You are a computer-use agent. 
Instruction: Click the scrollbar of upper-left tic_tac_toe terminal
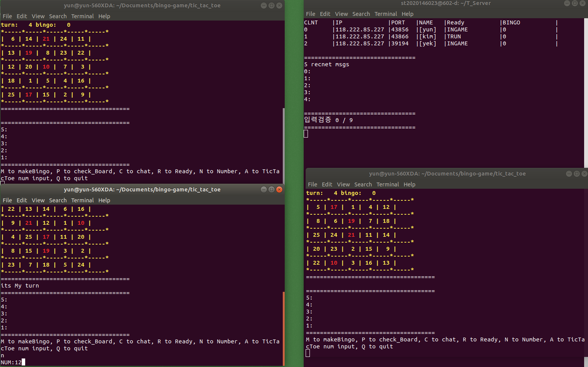tap(284, 146)
